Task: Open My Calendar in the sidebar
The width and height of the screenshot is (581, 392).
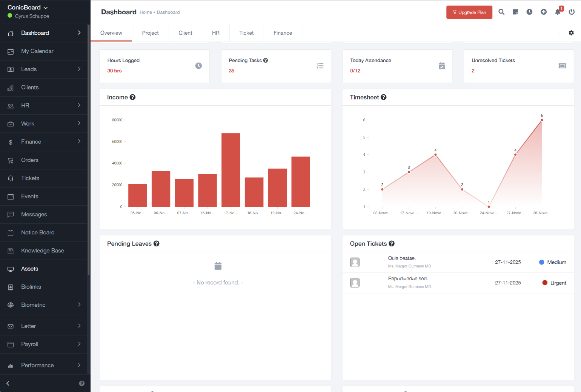Action: click(43, 51)
